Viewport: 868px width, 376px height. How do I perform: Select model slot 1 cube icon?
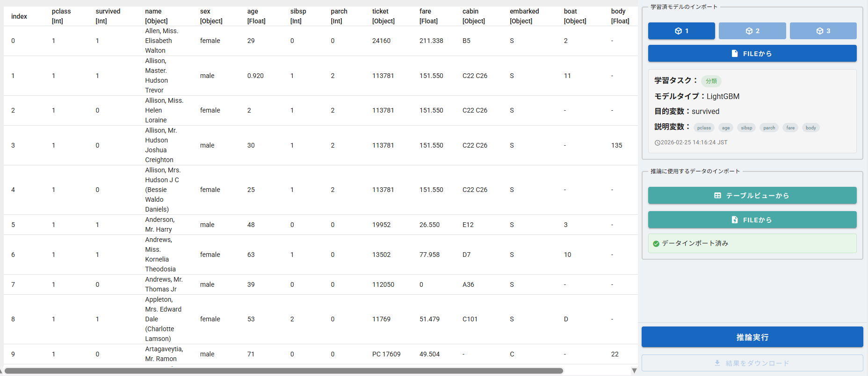(x=678, y=31)
